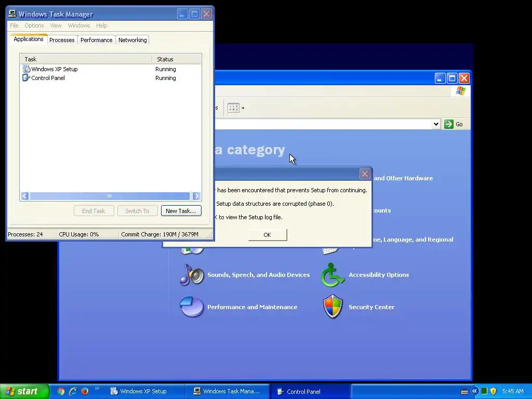Click task list scroll right arrow
This screenshot has width=532, height=399.
click(196, 196)
